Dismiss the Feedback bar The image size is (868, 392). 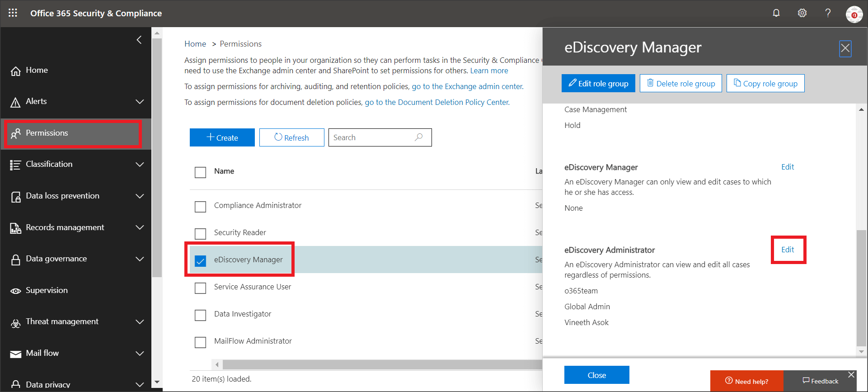tap(851, 375)
